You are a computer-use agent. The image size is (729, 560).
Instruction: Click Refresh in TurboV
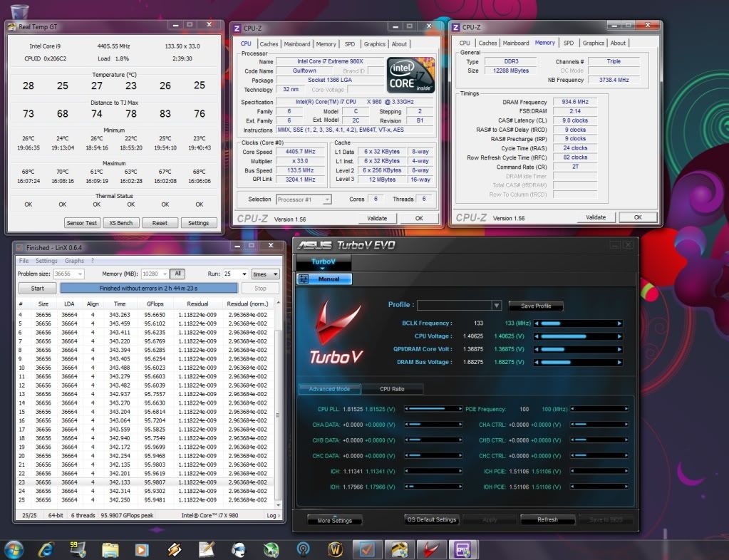click(548, 519)
